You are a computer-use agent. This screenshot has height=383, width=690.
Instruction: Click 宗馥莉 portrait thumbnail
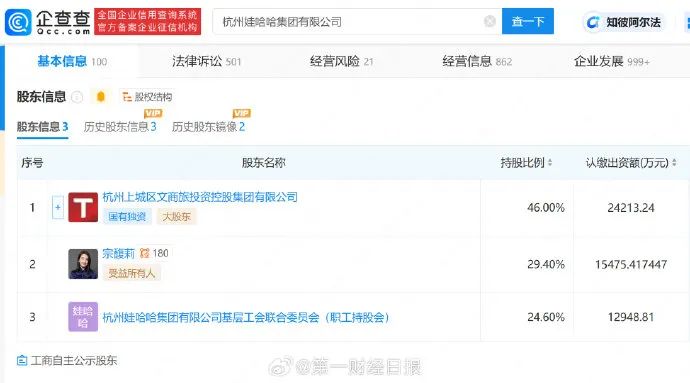83,264
